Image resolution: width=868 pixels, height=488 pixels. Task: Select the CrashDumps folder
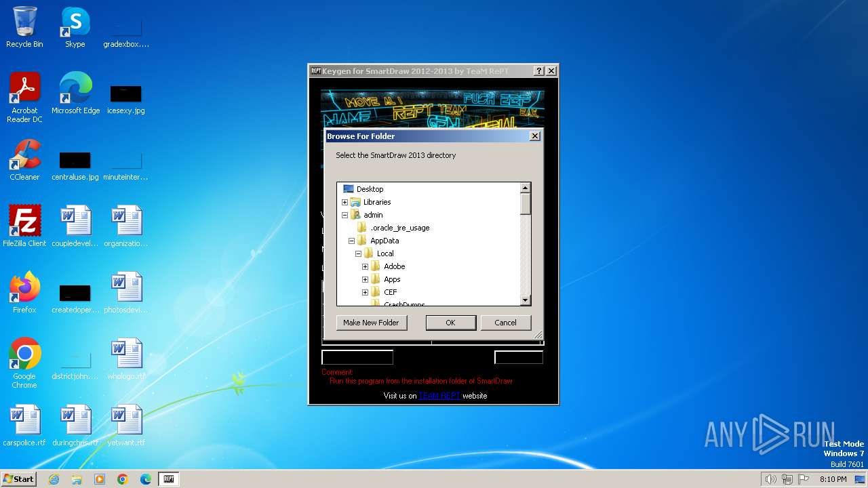coord(404,304)
